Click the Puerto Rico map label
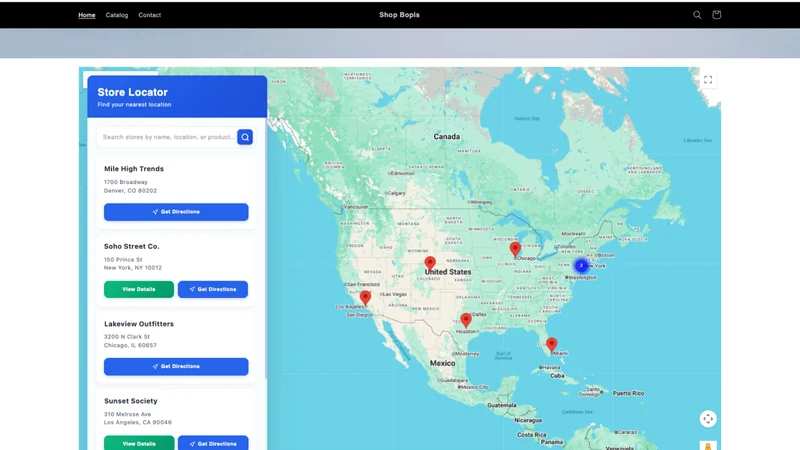The image size is (800, 450). (628, 393)
